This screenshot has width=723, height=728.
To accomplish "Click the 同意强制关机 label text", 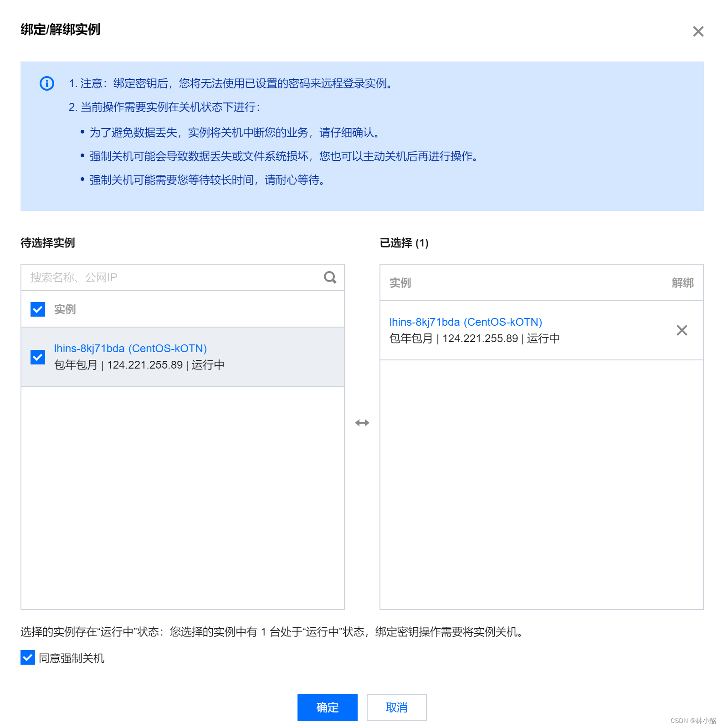I will [72, 658].
